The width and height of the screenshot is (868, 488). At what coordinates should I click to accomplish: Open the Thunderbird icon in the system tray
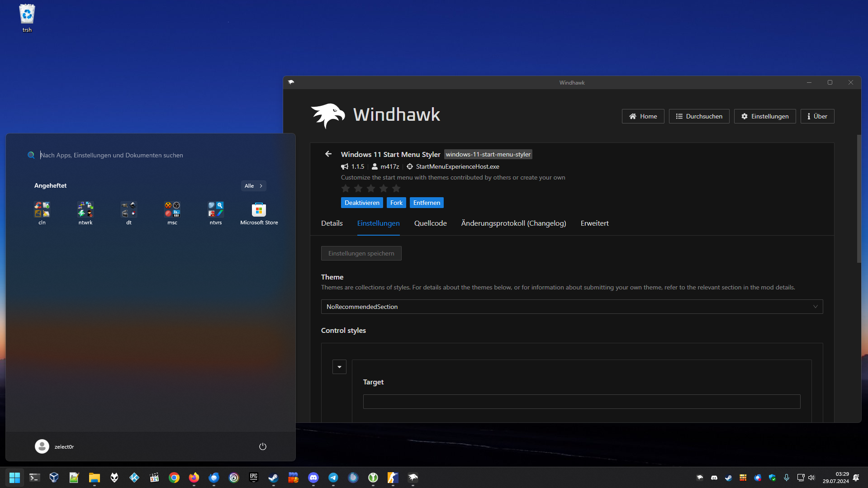pyautogui.click(x=758, y=478)
